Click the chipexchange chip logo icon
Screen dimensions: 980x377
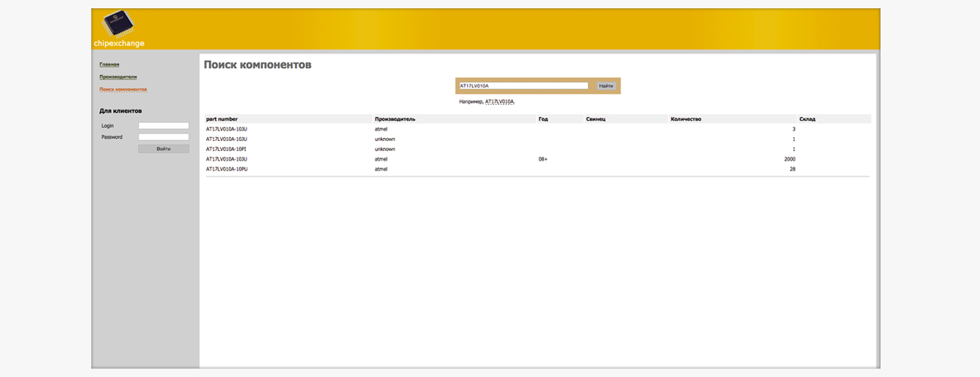[116, 24]
